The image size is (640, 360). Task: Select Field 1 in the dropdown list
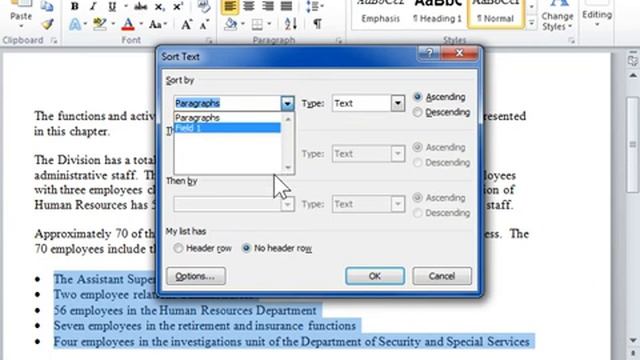click(228, 128)
